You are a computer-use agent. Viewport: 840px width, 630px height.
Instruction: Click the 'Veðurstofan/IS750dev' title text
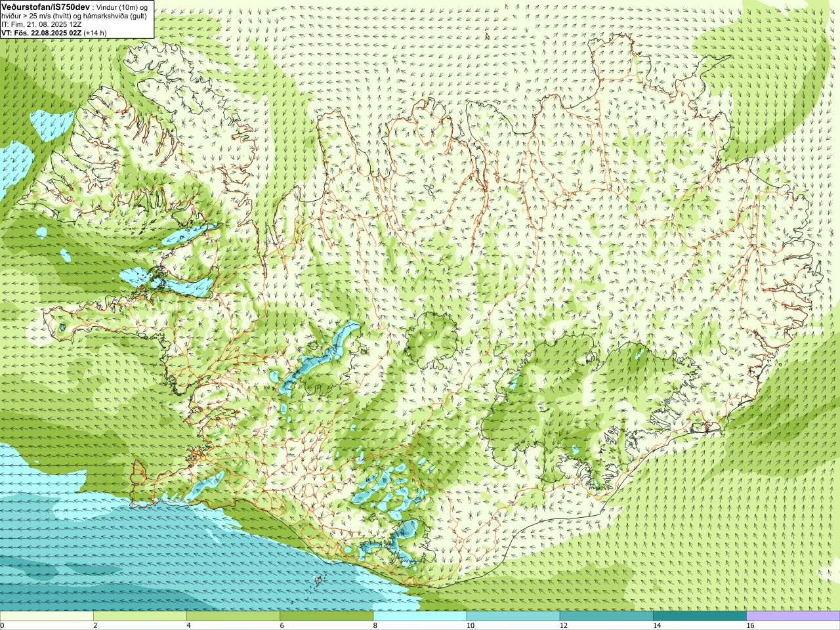pyautogui.click(x=45, y=6)
